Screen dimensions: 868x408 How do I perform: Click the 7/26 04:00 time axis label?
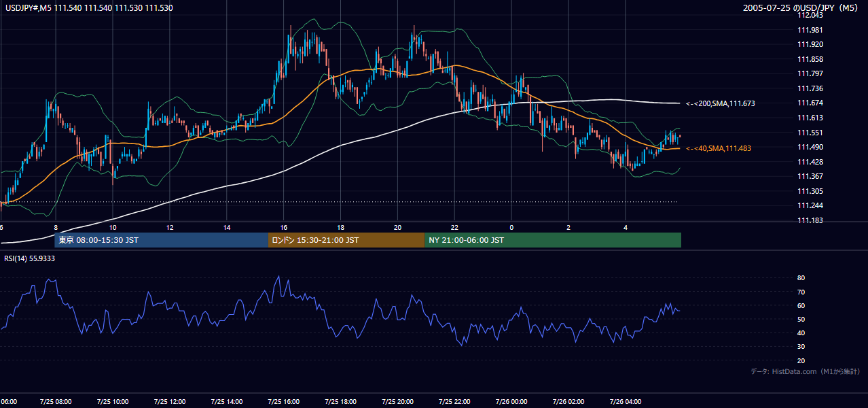[x=626, y=401]
